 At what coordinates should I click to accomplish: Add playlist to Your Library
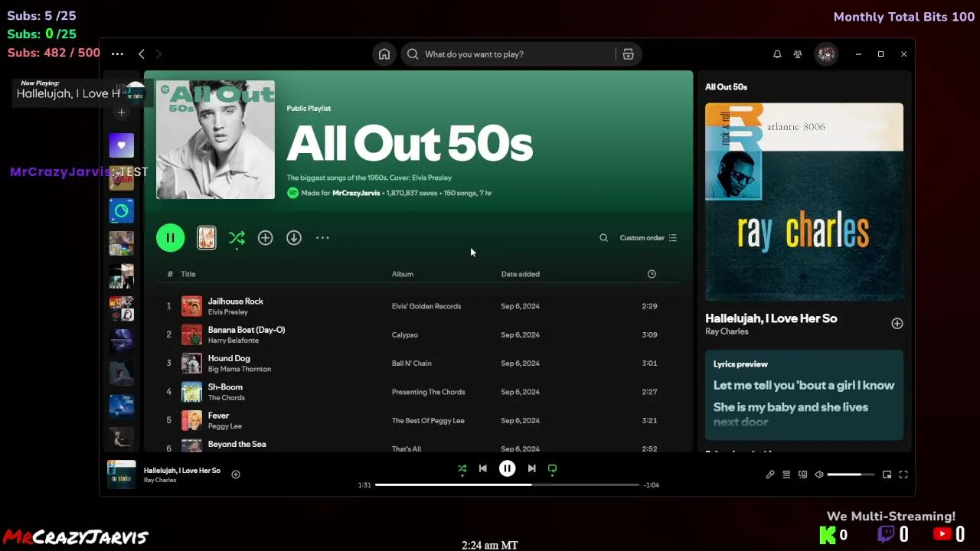pos(265,238)
